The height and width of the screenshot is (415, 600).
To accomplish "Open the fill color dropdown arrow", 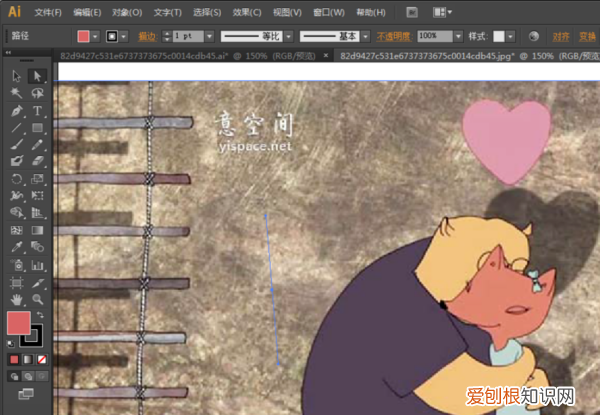I will coord(97,37).
